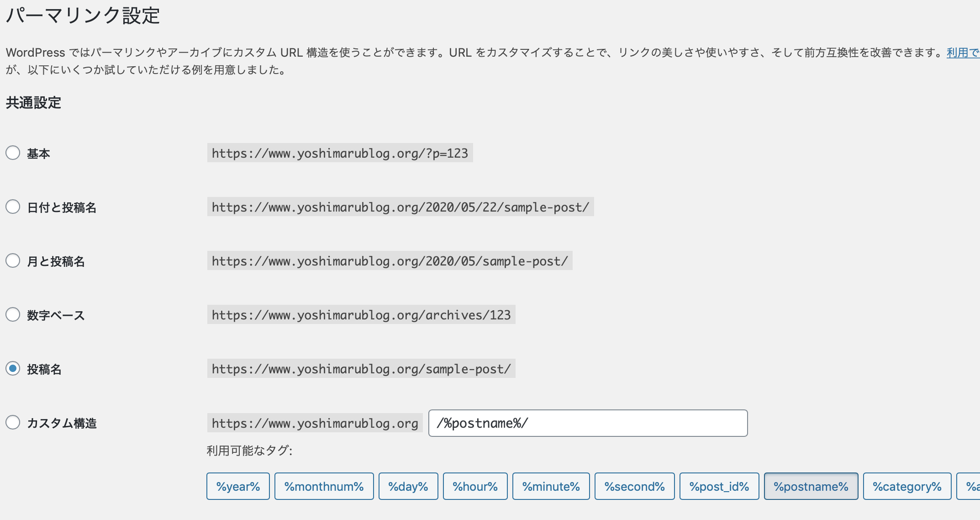This screenshot has height=520, width=980.
Task: Click the 日付と投稿名 option label
Action: 62,207
